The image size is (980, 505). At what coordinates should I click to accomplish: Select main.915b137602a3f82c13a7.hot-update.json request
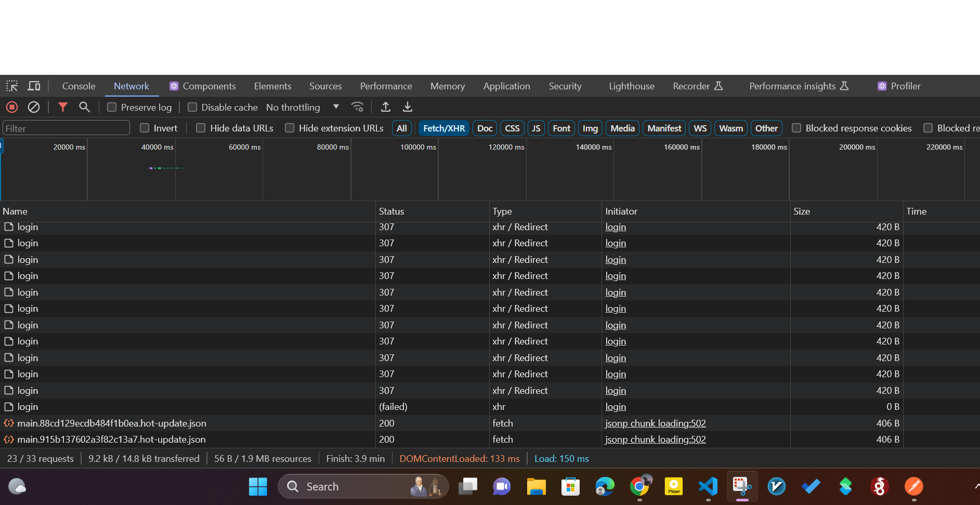point(490,440)
